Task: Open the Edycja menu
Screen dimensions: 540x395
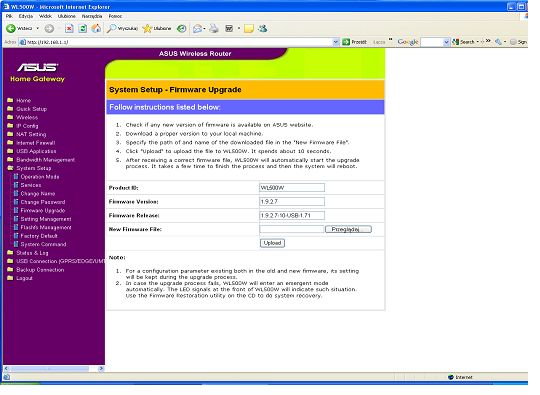Action: click(26, 16)
